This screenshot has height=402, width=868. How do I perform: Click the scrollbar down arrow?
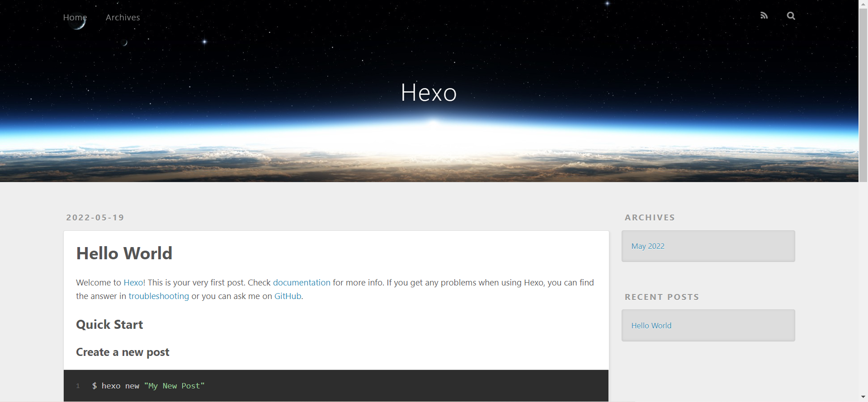(863, 397)
